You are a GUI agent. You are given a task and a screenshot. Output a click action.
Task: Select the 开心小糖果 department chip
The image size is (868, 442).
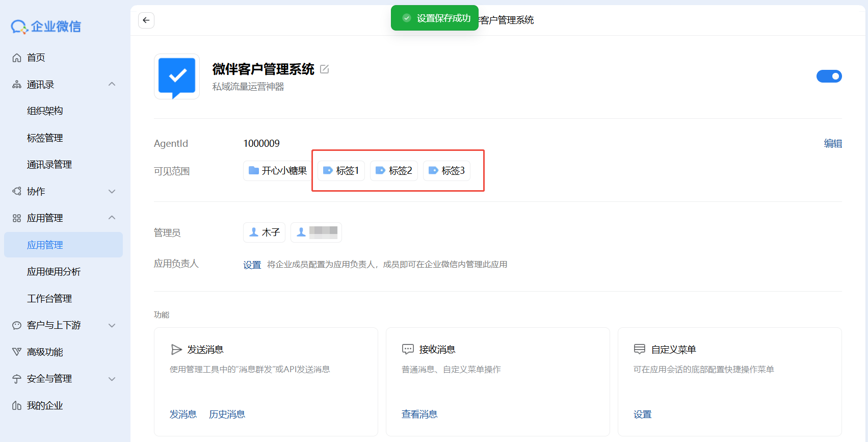click(278, 171)
